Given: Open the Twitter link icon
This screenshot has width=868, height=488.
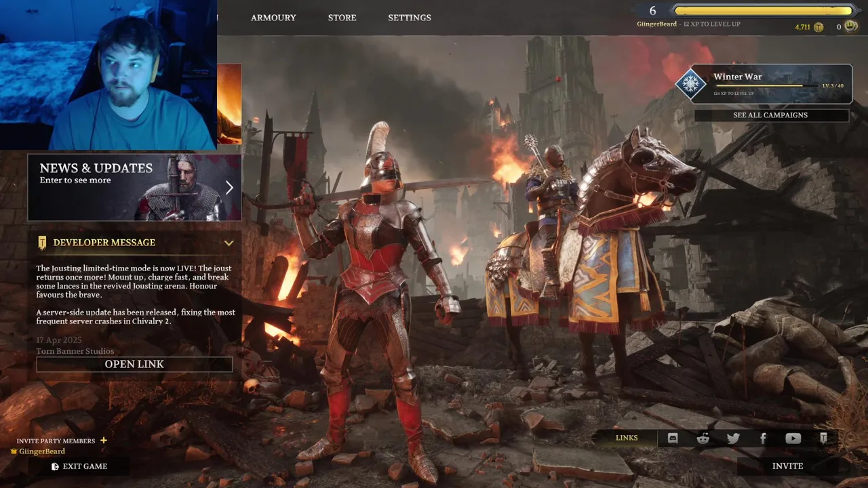Looking at the screenshot, I should (x=733, y=439).
